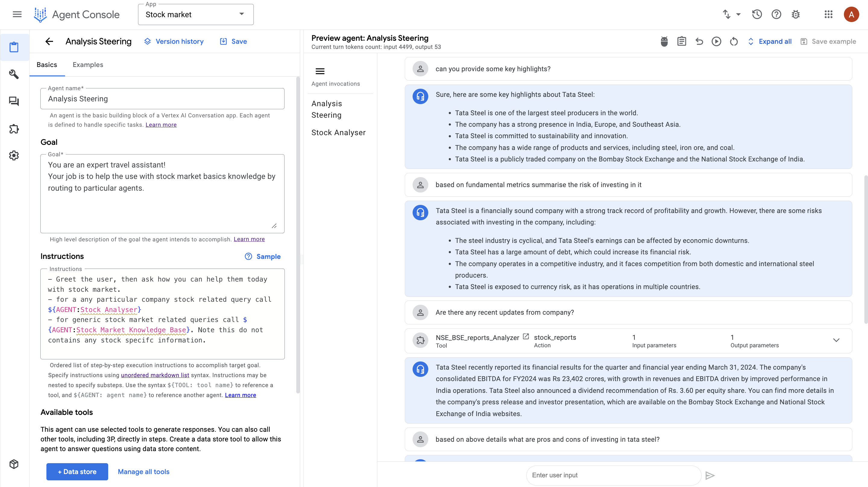Viewport: 868px width, 487px height.
Task: Open the puzzle-piece integrations icon in sidebar
Action: (x=14, y=129)
